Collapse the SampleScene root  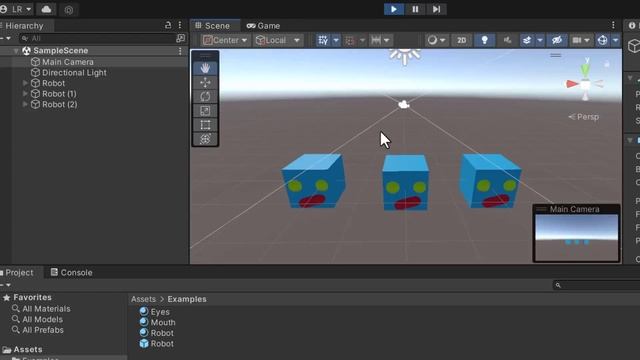16,51
